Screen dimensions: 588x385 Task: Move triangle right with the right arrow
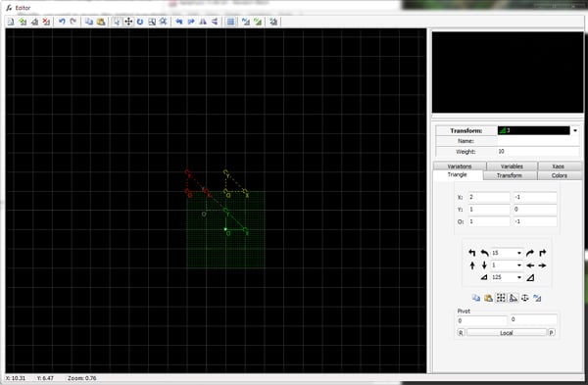tap(542, 265)
